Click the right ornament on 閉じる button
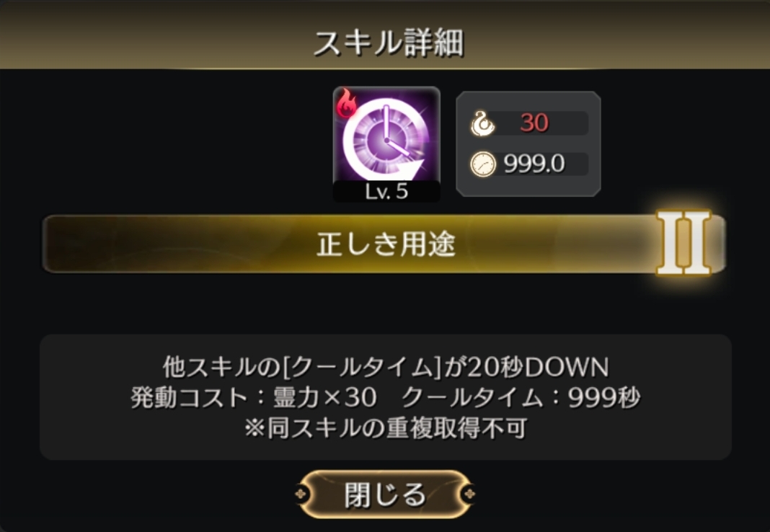770x532 pixels. click(x=469, y=494)
